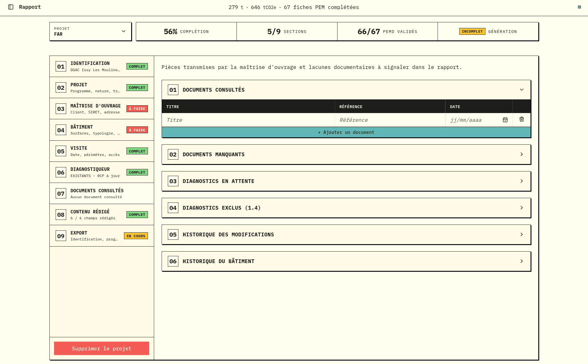Delete the document row with trash icon
The height and width of the screenshot is (364, 588).
(521, 119)
